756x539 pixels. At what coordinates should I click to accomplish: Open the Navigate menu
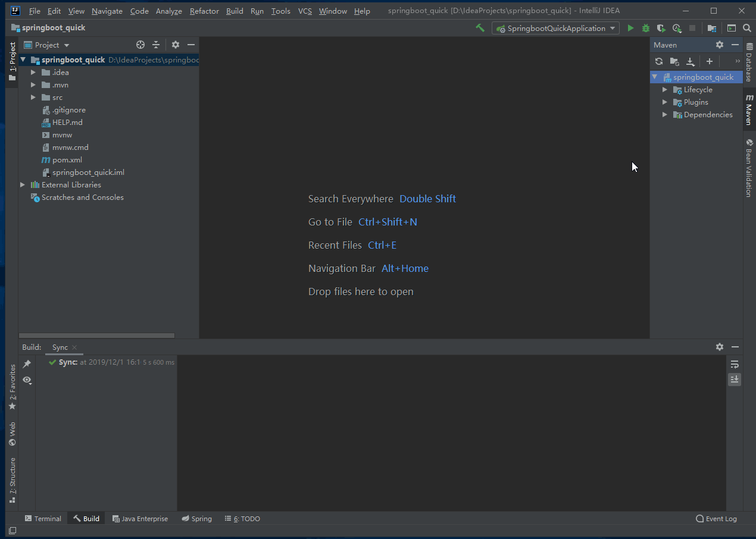107,11
